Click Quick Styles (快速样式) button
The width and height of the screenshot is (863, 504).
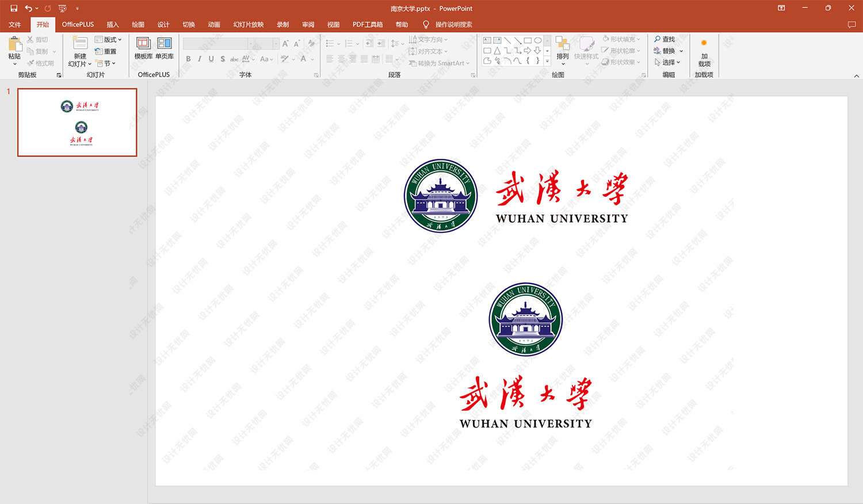(586, 50)
